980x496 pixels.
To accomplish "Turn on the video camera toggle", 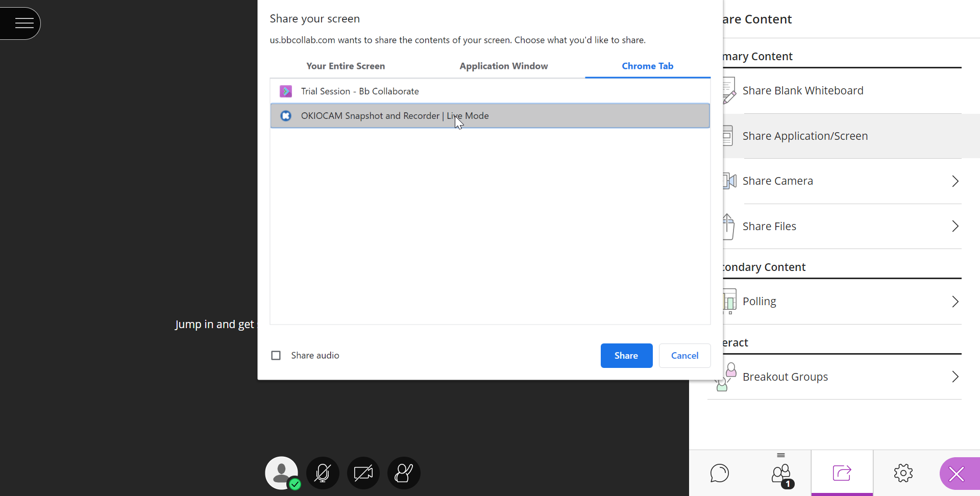I will pyautogui.click(x=363, y=473).
